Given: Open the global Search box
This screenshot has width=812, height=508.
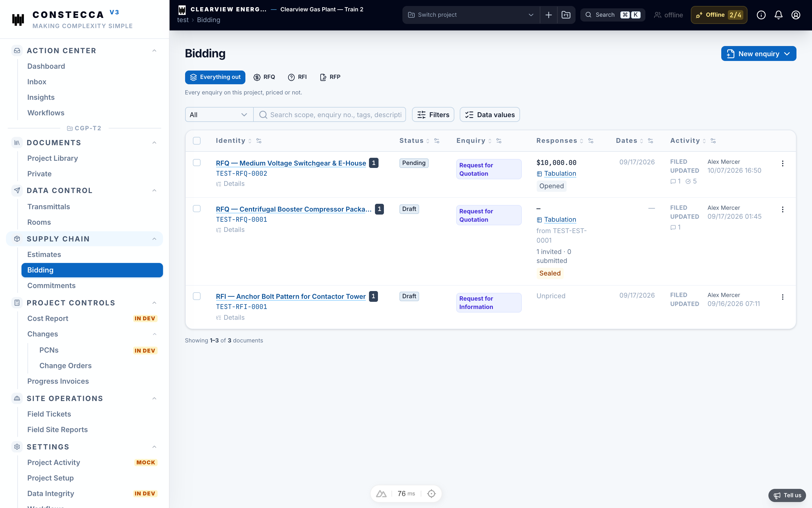Looking at the screenshot, I should [612, 15].
